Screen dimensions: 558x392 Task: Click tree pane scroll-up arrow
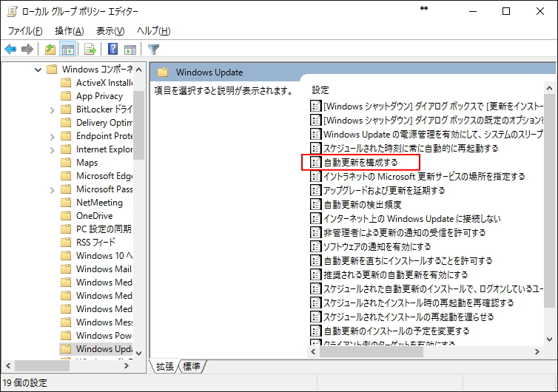[139, 70]
